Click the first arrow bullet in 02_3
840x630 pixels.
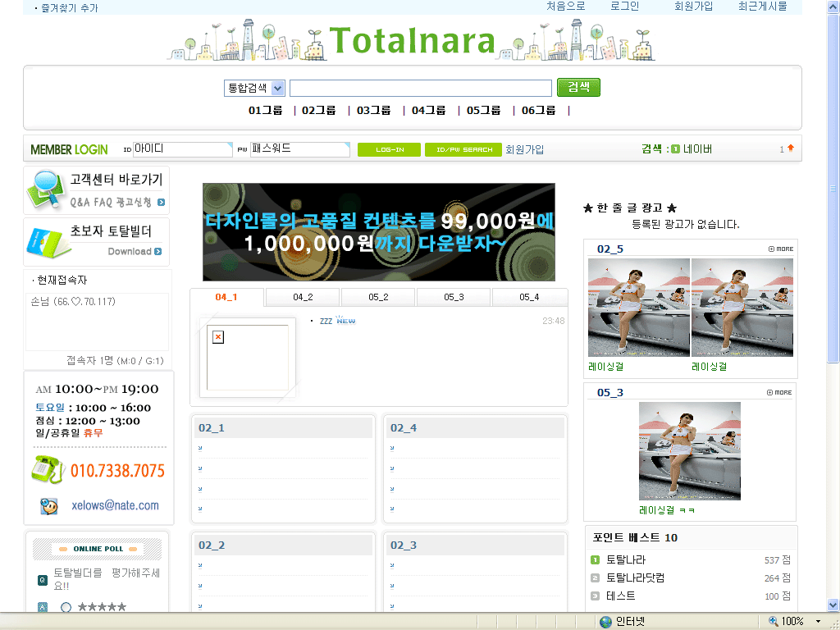click(392, 566)
